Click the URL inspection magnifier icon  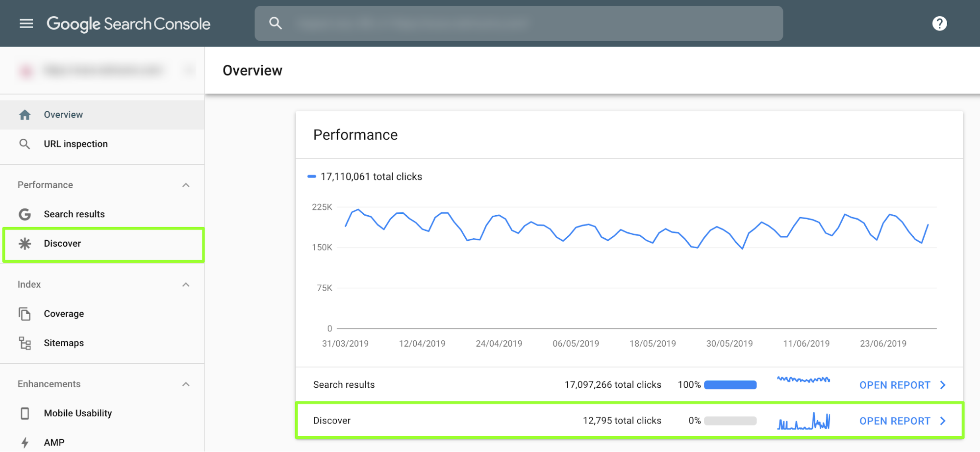[25, 144]
